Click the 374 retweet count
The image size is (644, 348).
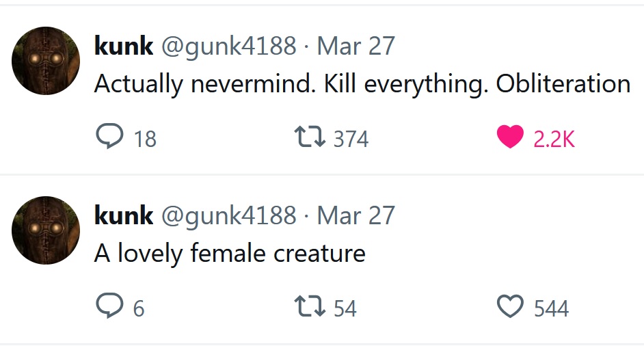[351, 139]
